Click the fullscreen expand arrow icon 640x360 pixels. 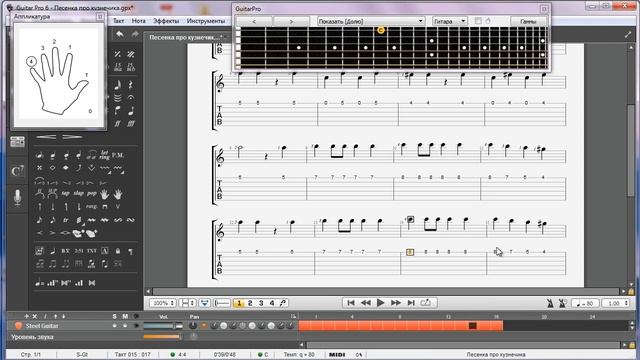[628, 35]
